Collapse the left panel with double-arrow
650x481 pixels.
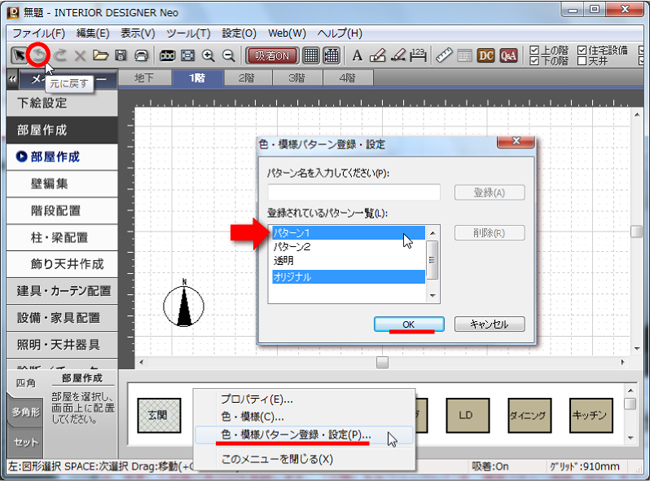pyautogui.click(x=11, y=78)
